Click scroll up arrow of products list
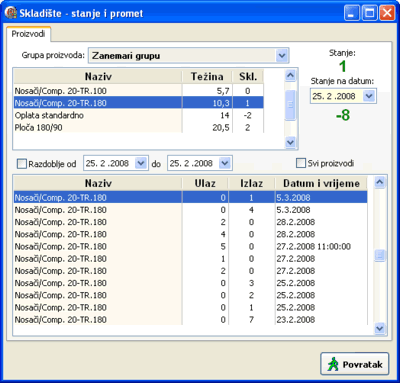The height and width of the screenshot is (383, 400). pyautogui.click(x=290, y=76)
